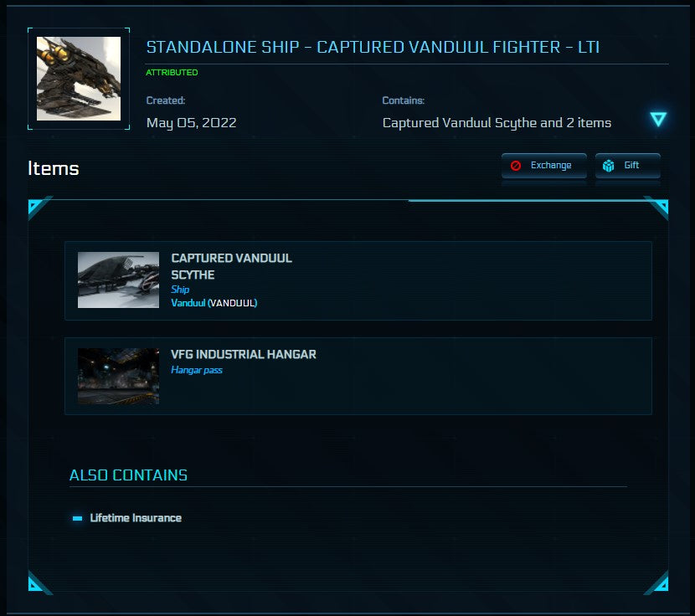Click the green ATTRIBUTED status label
Image resolution: width=695 pixels, height=616 pixels.
point(172,73)
